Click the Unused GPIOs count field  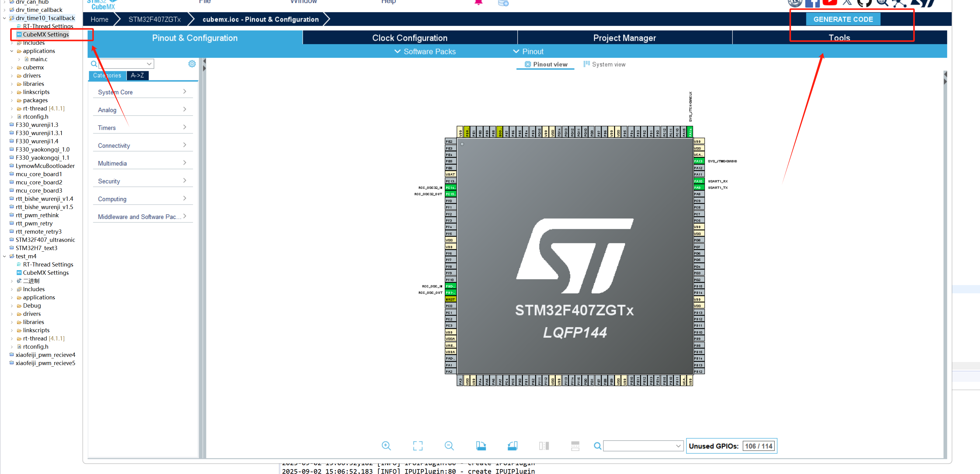[758, 446]
